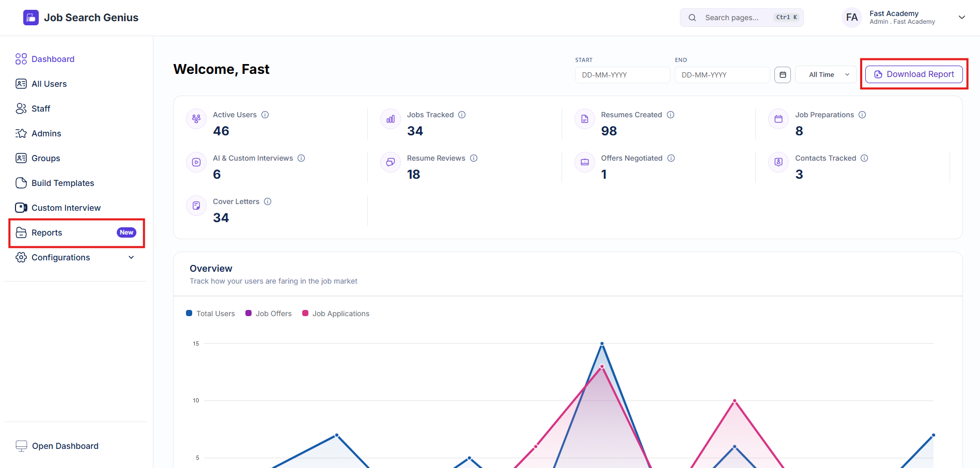This screenshot has height=468, width=980.
Task: Show info tooltip for Active Users
Action: [x=265, y=115]
